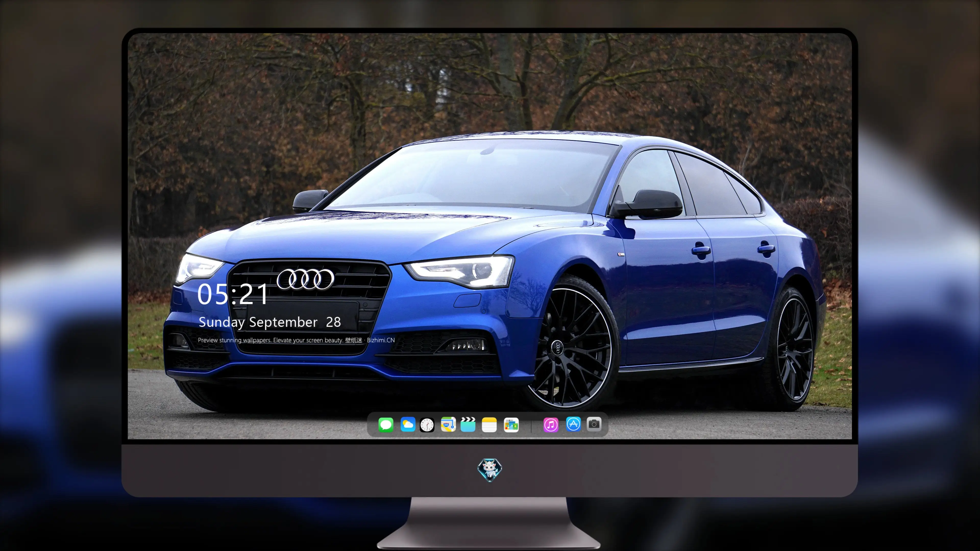980x551 pixels.
Task: Launch the Weather app from the dock
Action: coord(408,425)
